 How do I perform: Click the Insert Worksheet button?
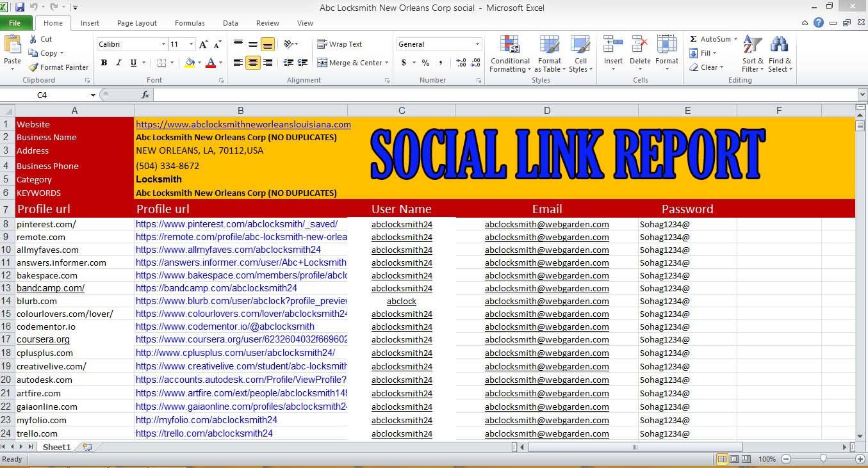click(86, 447)
